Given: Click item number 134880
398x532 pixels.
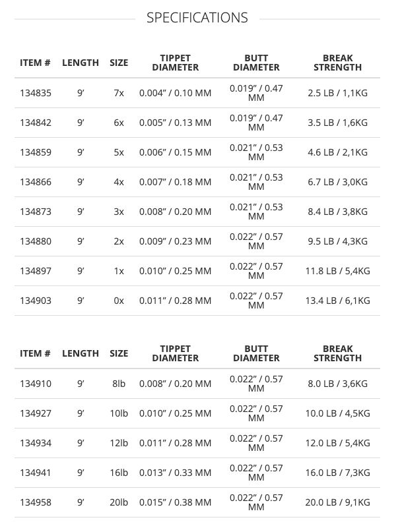Looking at the screenshot, I should [36, 241].
